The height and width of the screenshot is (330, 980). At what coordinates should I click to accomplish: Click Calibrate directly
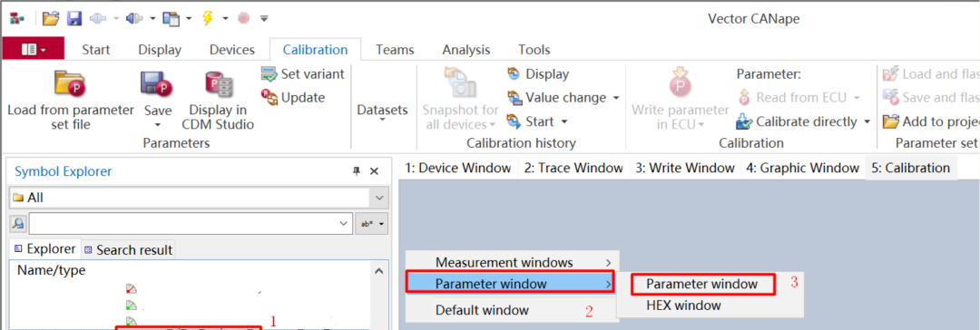tap(797, 121)
